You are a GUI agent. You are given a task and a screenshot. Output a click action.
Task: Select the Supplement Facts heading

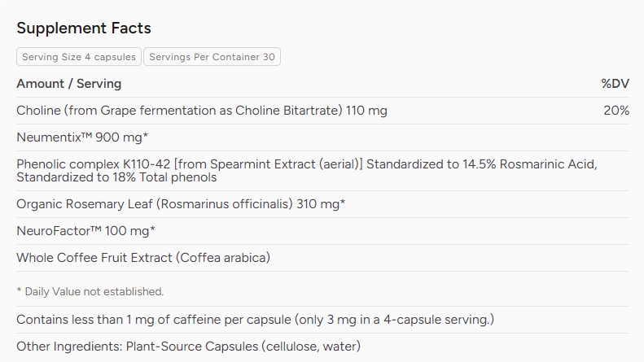pos(84,28)
